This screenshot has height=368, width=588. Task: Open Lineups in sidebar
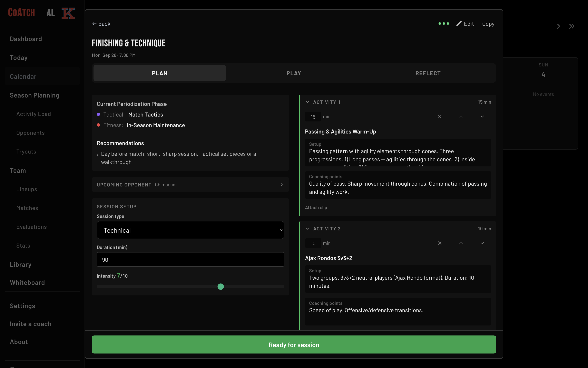27,189
